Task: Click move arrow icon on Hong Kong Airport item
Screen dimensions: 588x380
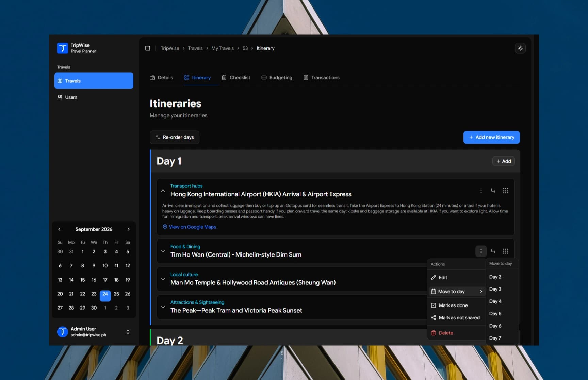Action: pos(493,191)
